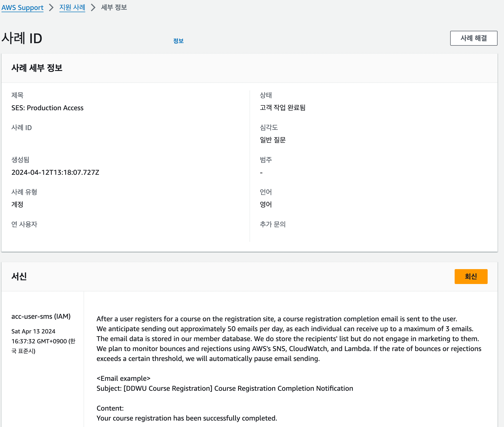Click the language value 영어

[266, 205]
